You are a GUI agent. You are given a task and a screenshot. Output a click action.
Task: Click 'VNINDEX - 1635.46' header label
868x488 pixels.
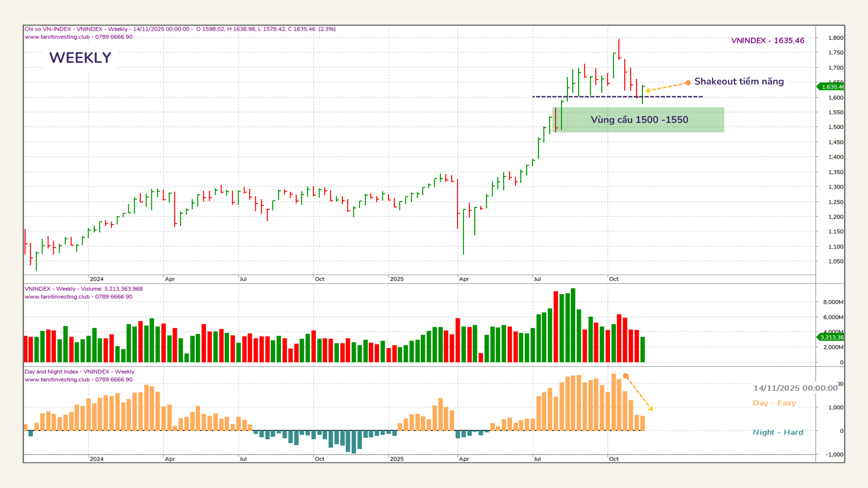[767, 41]
